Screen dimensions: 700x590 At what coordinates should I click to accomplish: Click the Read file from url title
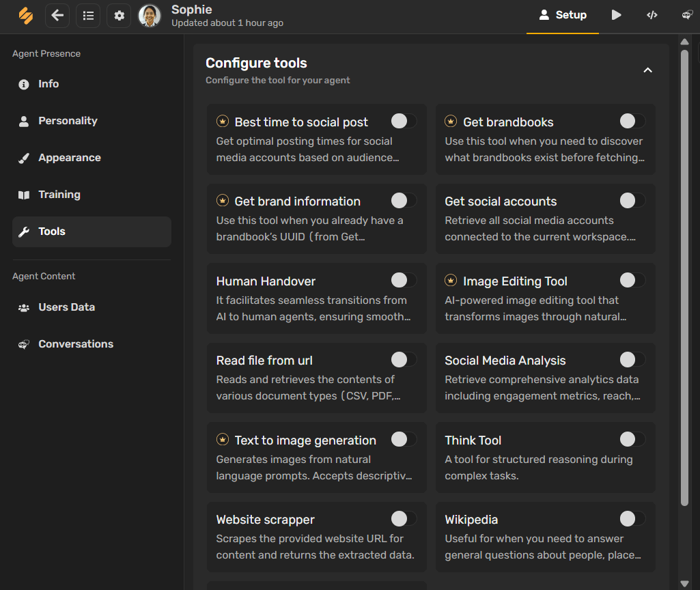[264, 361]
